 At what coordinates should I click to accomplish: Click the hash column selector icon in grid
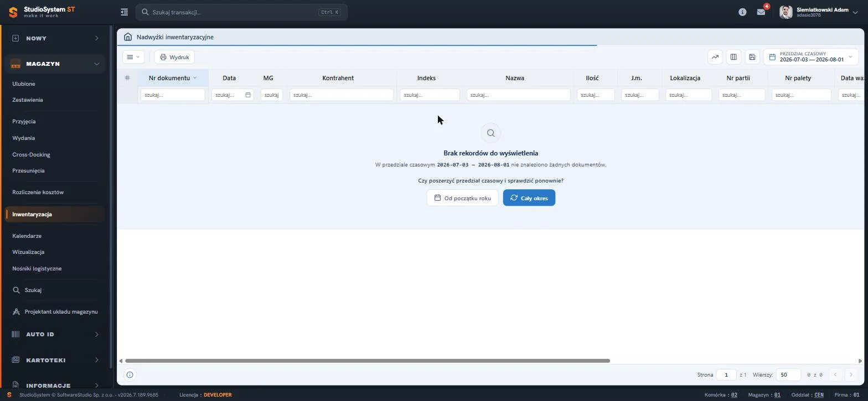tap(127, 78)
